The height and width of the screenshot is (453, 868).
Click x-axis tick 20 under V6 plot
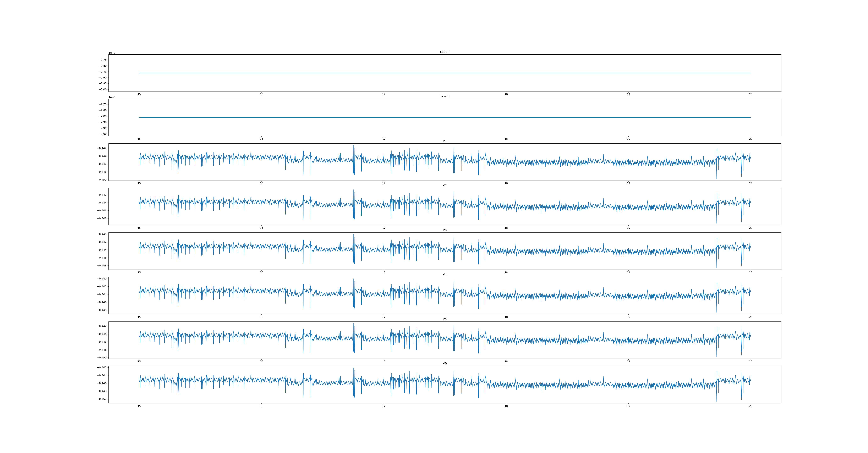pyautogui.click(x=750, y=406)
